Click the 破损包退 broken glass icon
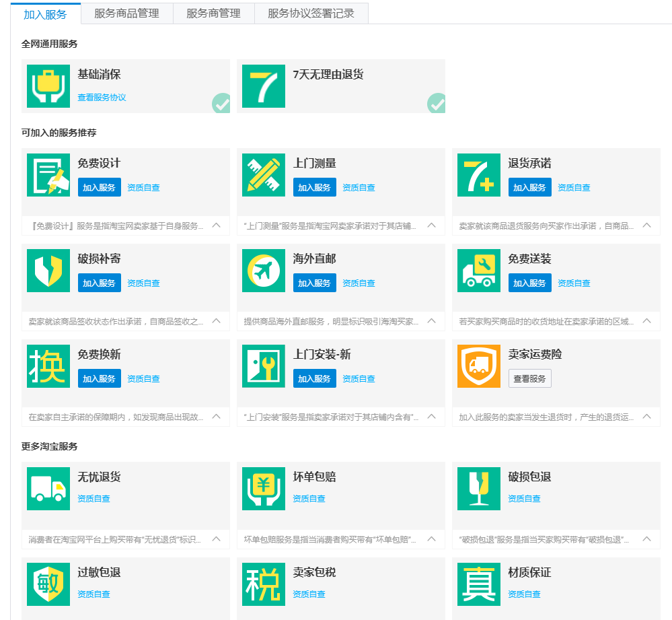 click(x=479, y=489)
